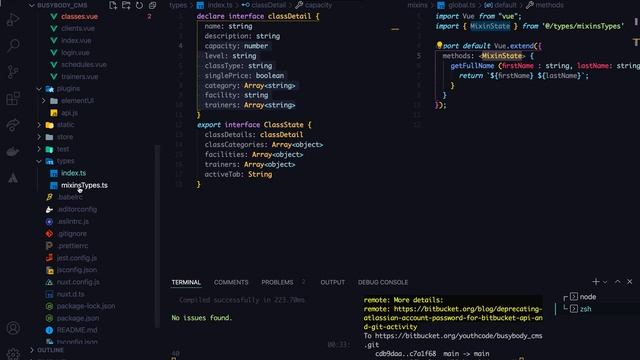Create a new file in Explorer

coord(113,5)
